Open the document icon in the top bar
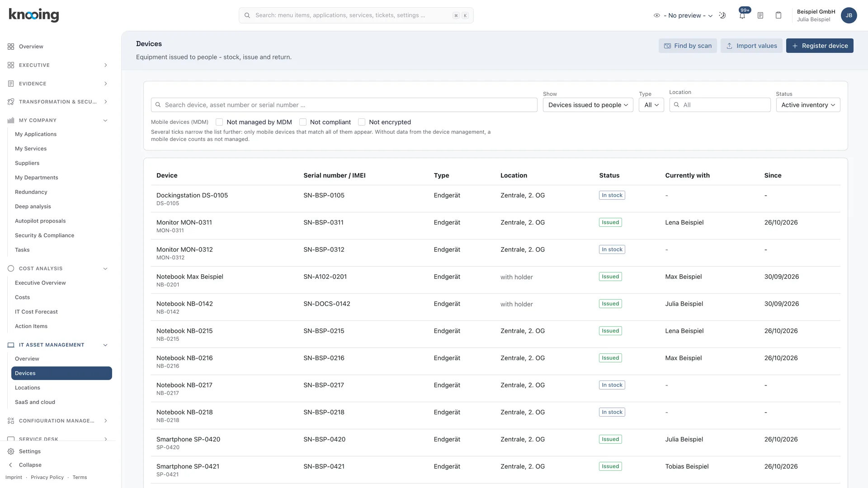The width and height of the screenshot is (868, 488). [x=760, y=15]
